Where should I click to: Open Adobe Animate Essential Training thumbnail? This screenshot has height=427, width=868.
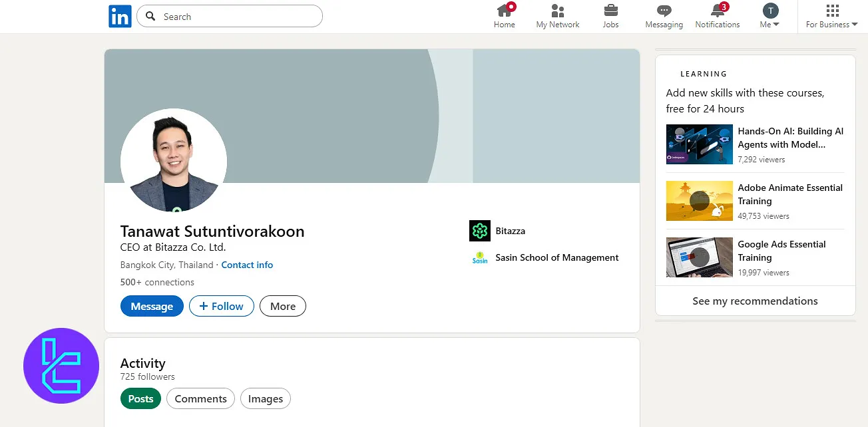[x=699, y=201]
